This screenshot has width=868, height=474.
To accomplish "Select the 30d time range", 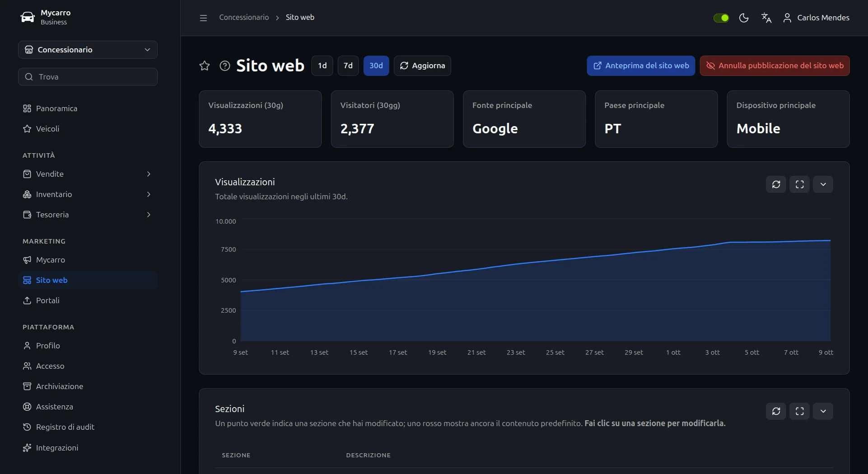I will (x=376, y=66).
